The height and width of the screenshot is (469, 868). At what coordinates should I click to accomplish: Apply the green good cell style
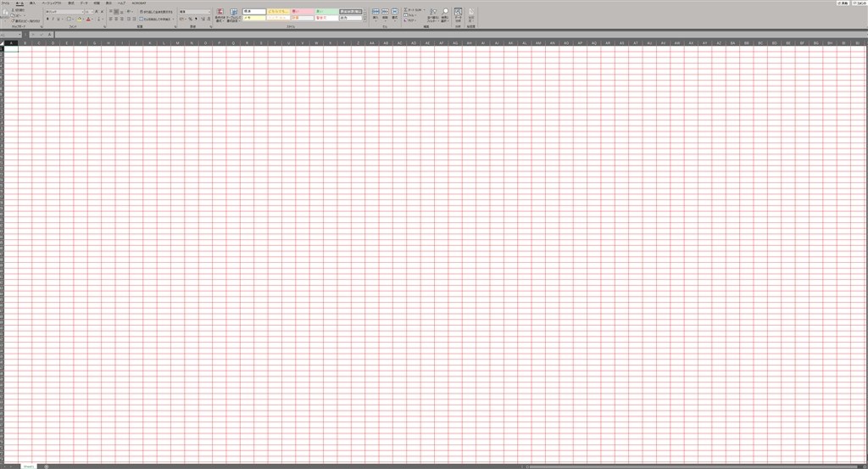(326, 12)
